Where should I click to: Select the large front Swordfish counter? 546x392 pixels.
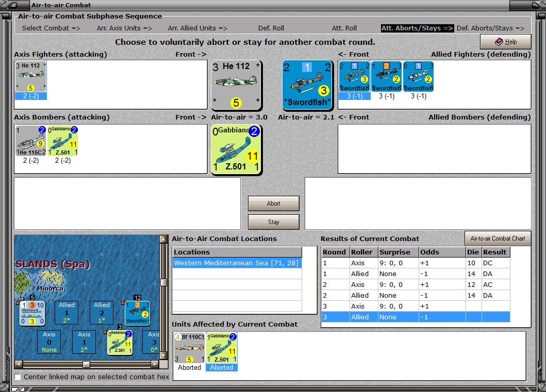(307, 84)
